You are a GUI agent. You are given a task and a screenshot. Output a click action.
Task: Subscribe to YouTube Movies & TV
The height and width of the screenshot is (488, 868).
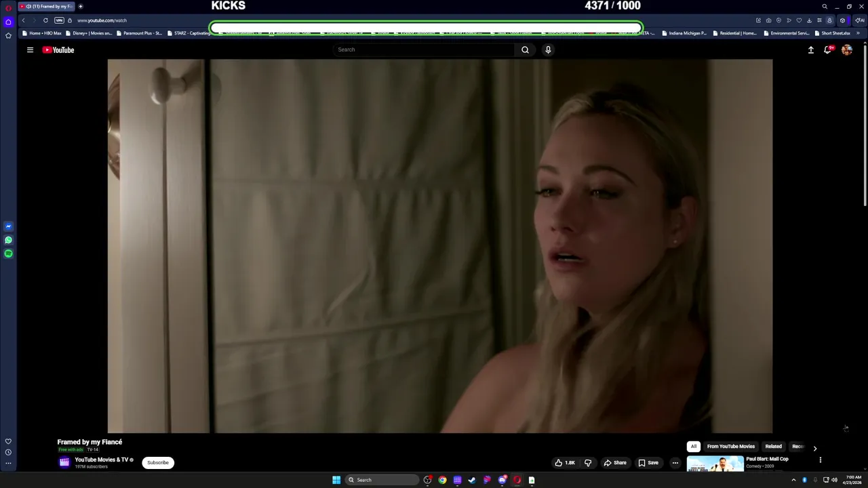click(158, 463)
